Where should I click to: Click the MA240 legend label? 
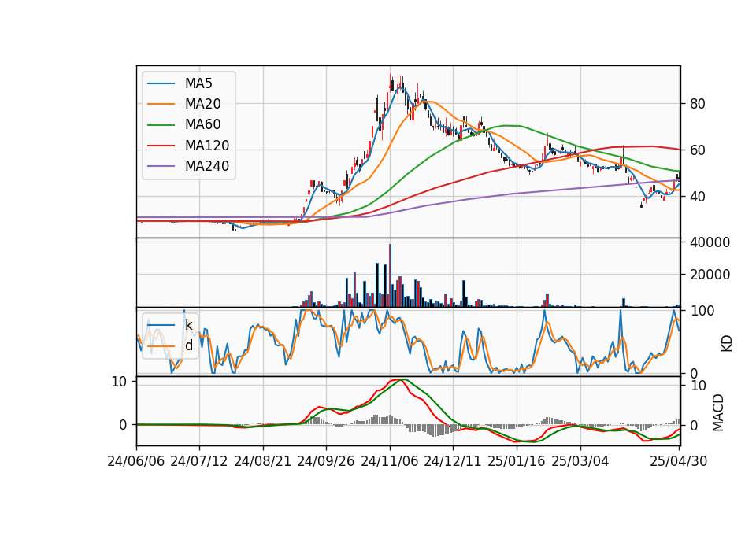click(207, 166)
